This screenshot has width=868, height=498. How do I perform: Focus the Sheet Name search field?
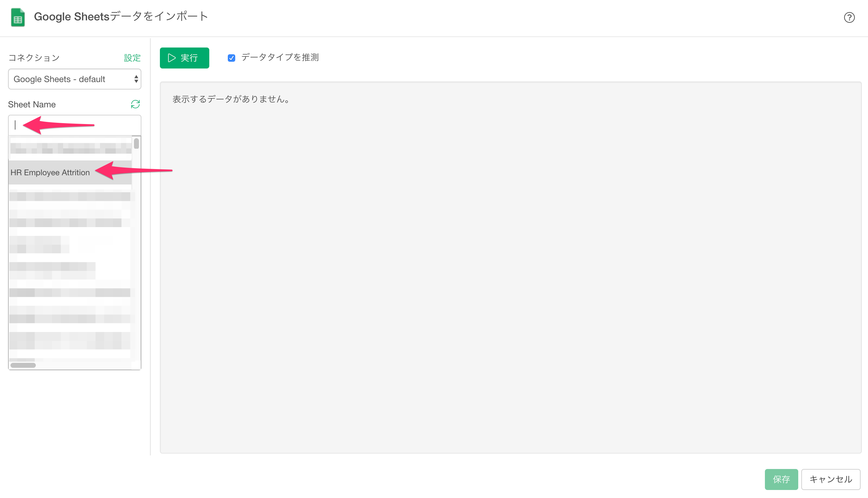(75, 125)
